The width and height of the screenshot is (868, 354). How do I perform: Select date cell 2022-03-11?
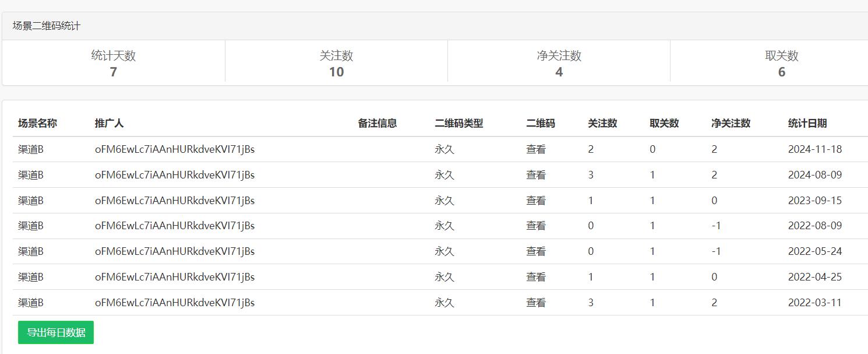pos(815,303)
